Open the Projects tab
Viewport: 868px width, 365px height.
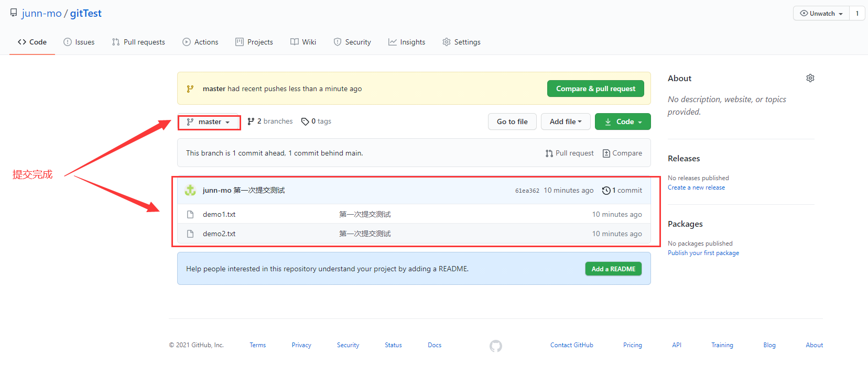(254, 42)
